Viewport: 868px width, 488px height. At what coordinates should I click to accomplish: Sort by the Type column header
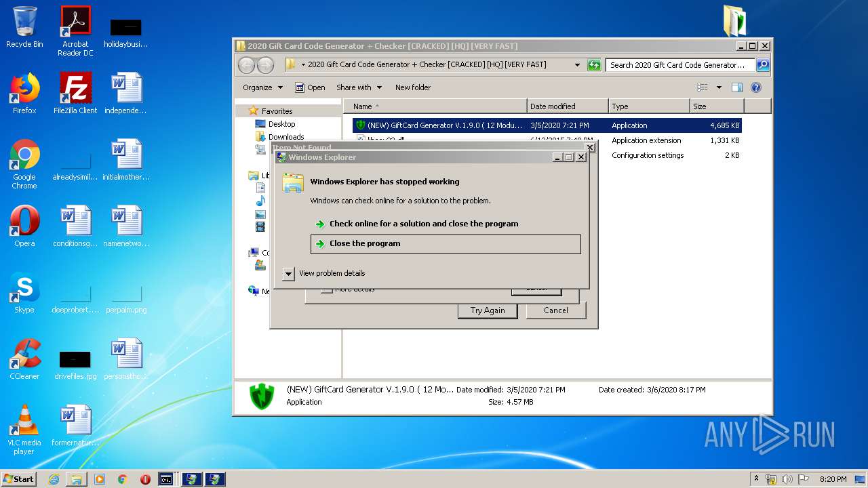click(x=648, y=106)
